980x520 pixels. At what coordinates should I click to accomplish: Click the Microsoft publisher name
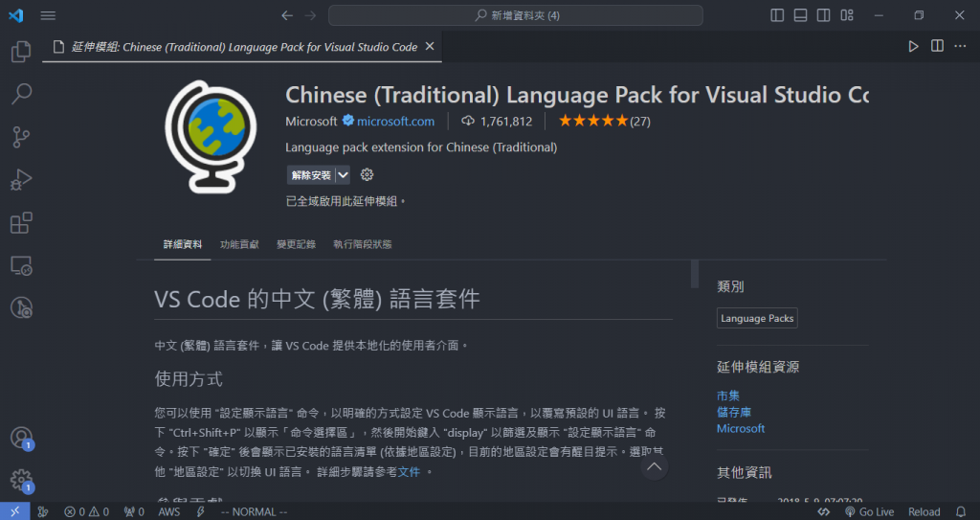311,122
